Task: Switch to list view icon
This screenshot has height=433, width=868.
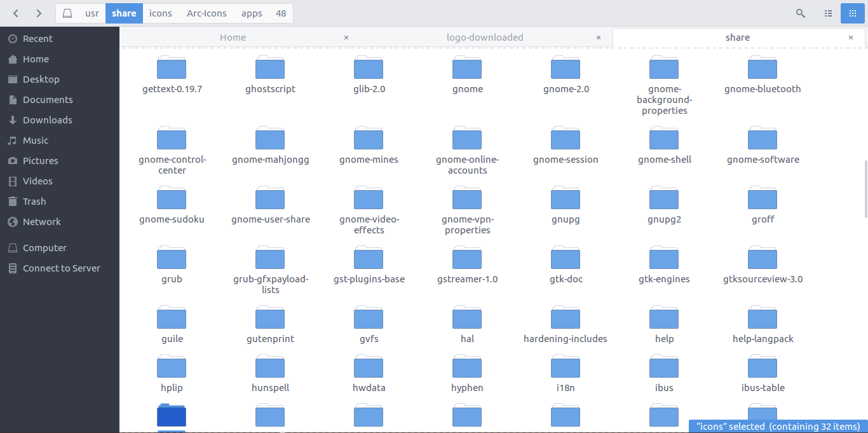Action: tap(828, 13)
